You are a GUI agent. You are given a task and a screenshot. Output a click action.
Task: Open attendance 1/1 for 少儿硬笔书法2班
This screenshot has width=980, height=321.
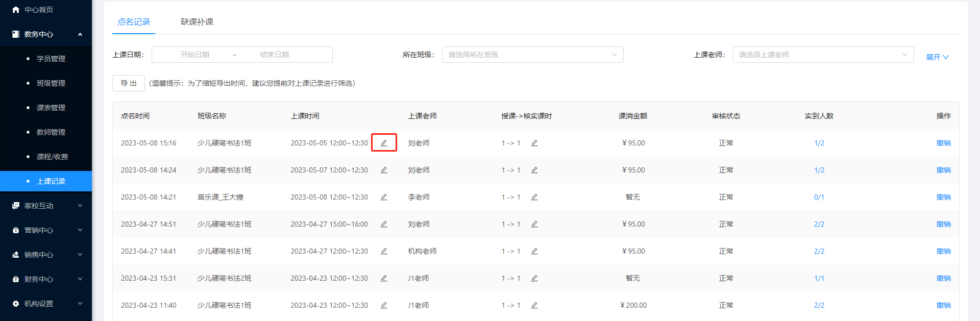point(819,278)
